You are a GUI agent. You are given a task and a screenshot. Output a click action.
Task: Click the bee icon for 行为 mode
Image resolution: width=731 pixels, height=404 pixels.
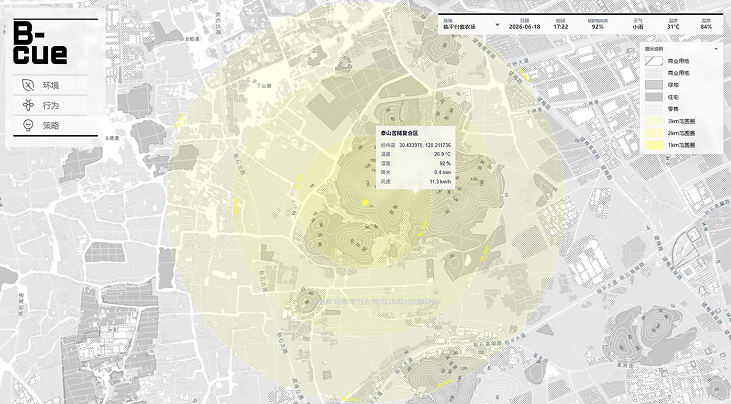(x=28, y=105)
